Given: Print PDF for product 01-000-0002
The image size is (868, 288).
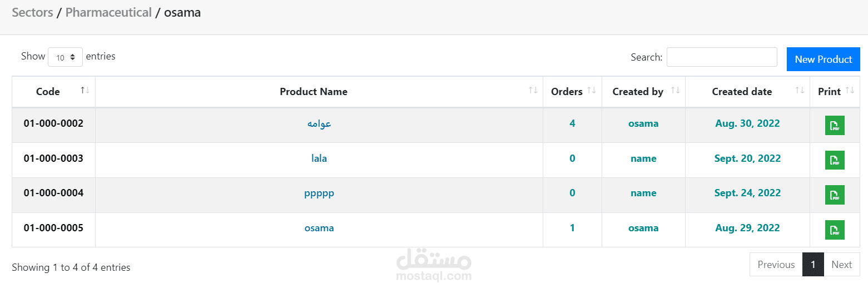Looking at the screenshot, I should pos(834,125).
